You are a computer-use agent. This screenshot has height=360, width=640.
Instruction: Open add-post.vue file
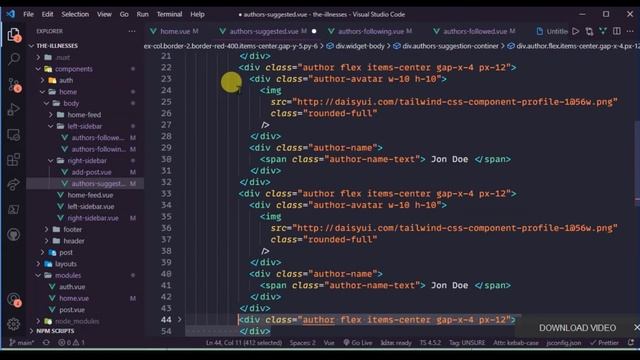[91, 172]
